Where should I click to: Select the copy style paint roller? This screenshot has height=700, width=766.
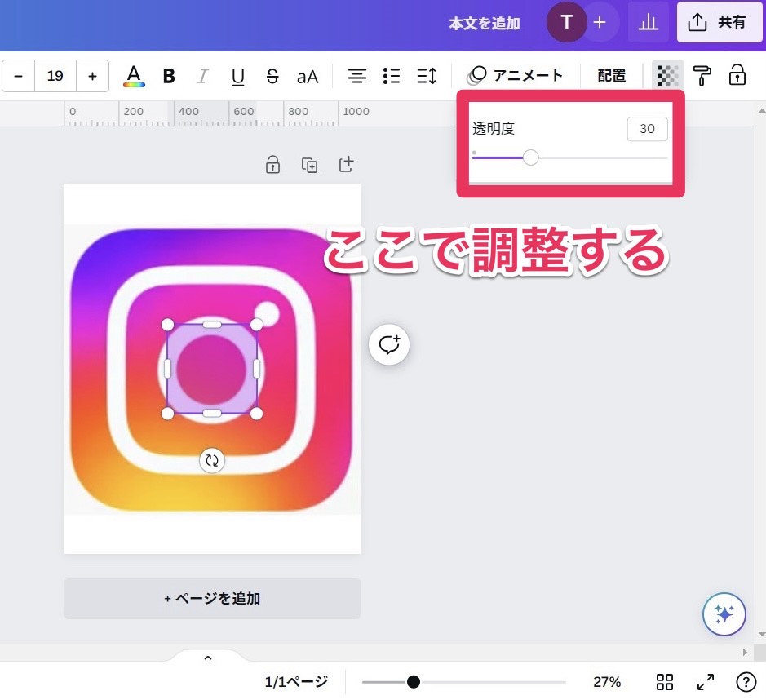click(x=702, y=76)
